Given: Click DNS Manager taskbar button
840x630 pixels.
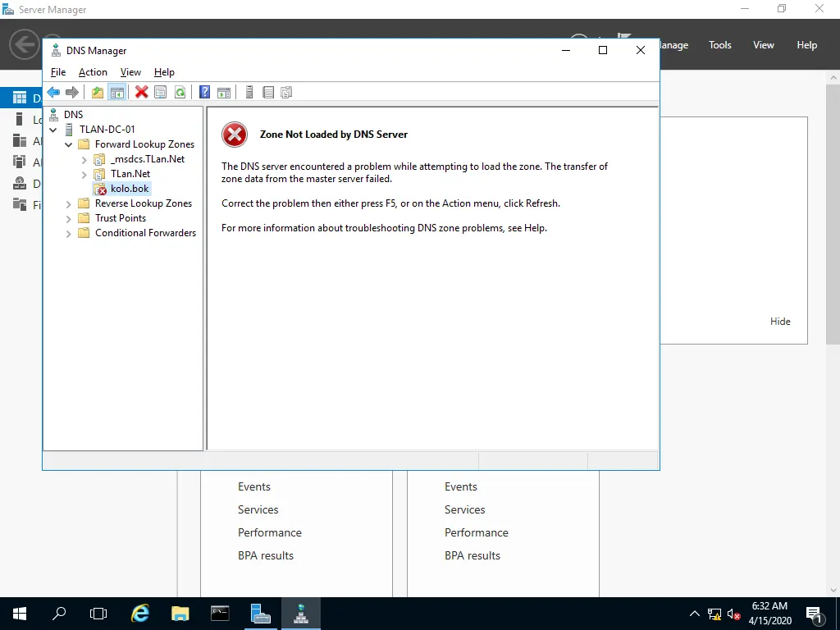Looking at the screenshot, I should point(300,614).
